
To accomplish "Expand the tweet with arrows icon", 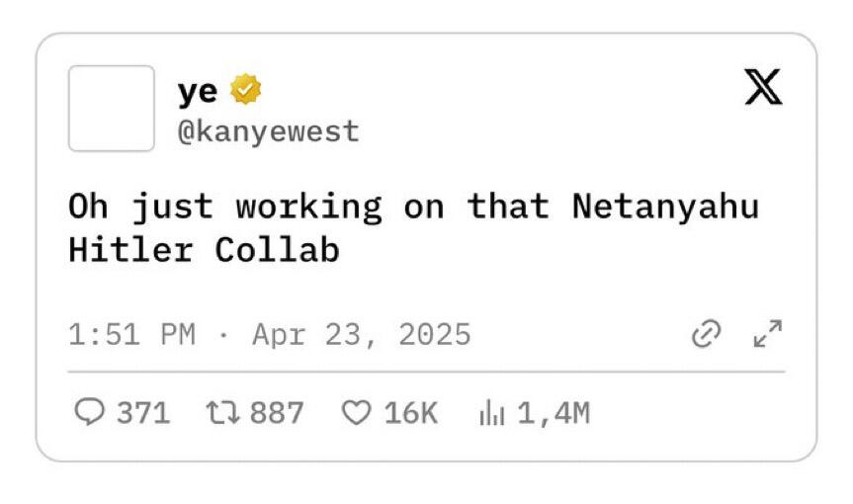I will (x=768, y=333).
